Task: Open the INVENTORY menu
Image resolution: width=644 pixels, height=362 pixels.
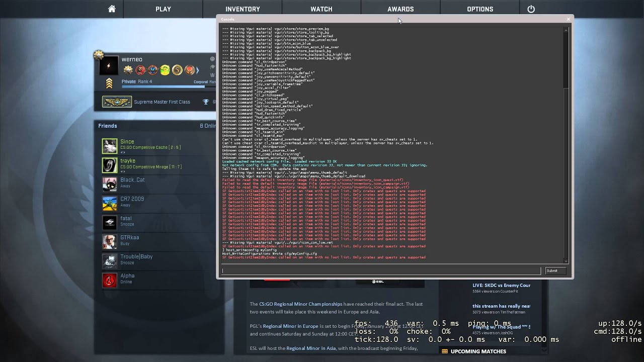Action: [x=243, y=9]
